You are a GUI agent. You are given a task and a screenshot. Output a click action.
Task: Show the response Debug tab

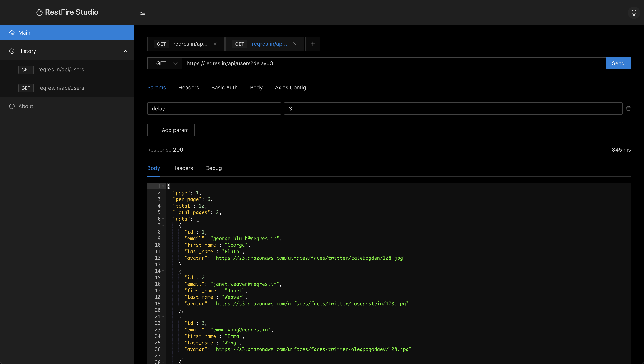click(213, 168)
